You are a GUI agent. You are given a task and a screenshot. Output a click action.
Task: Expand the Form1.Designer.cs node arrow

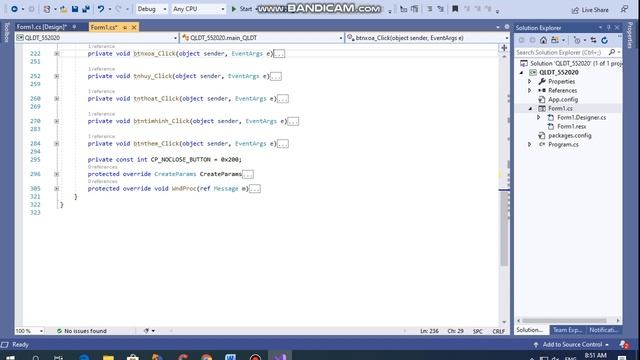coord(539,118)
